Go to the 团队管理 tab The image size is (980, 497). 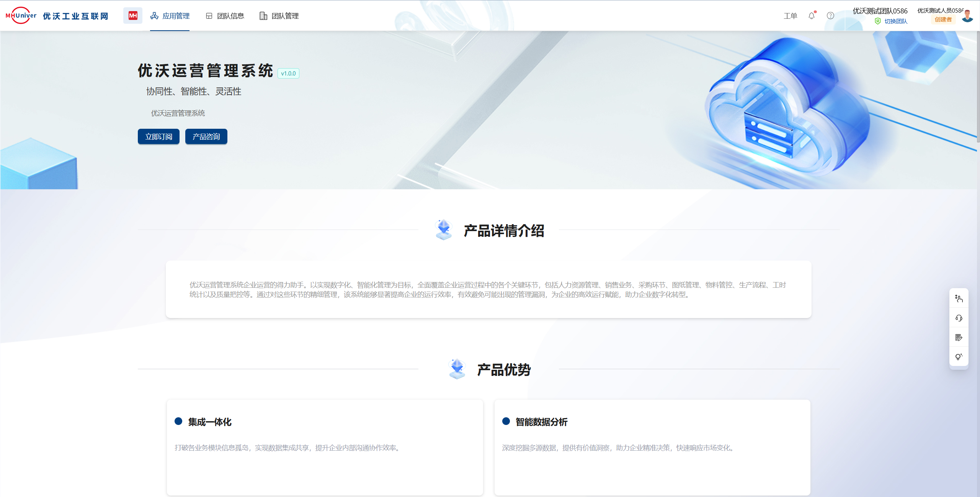(x=279, y=16)
